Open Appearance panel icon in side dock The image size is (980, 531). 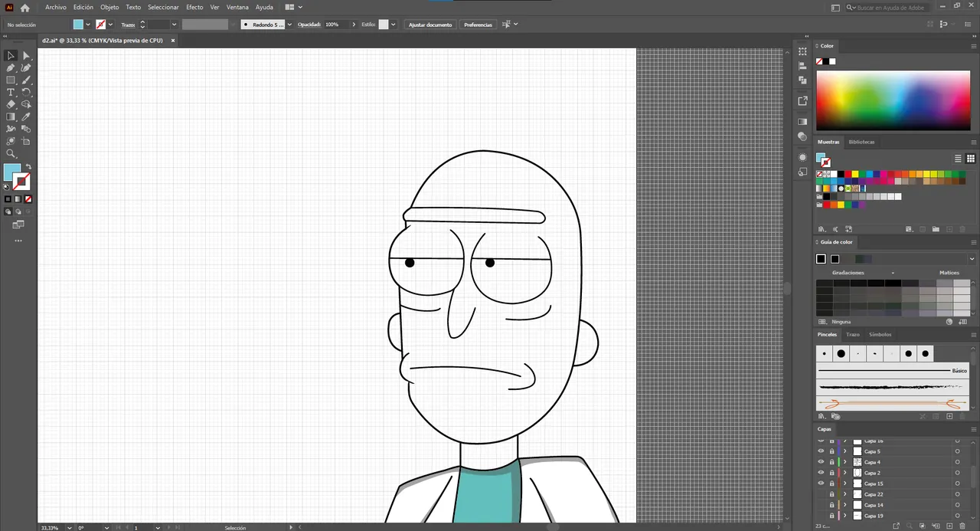pyautogui.click(x=802, y=157)
